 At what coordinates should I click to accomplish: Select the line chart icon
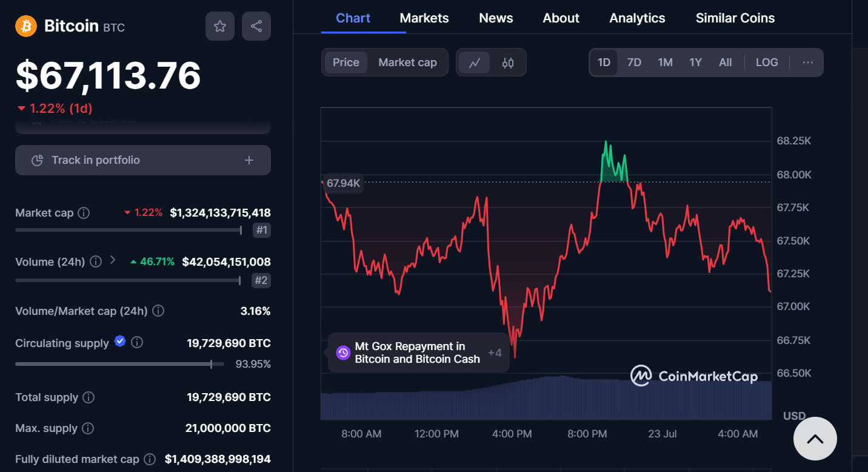(475, 62)
